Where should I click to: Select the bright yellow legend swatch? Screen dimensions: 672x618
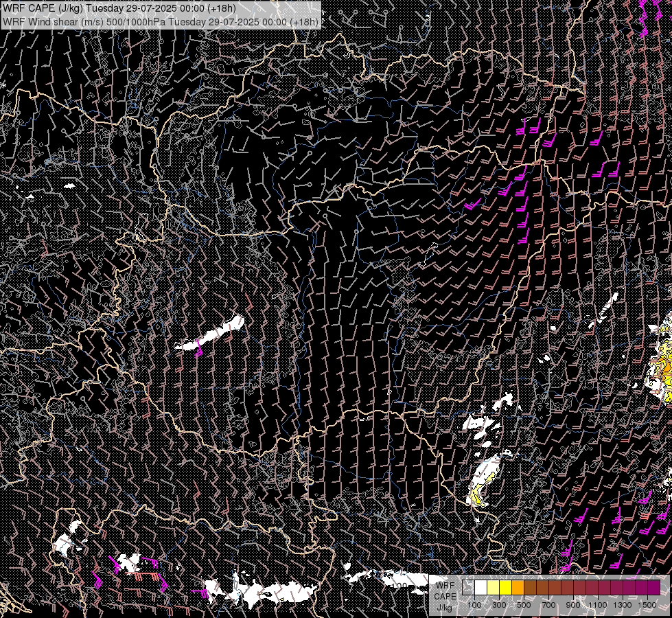(x=505, y=587)
